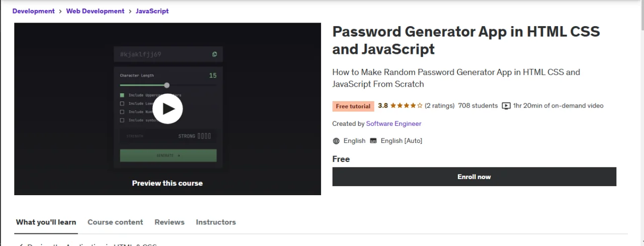The image size is (644, 246).
Task: Play the course preview video
Action: coord(168,109)
